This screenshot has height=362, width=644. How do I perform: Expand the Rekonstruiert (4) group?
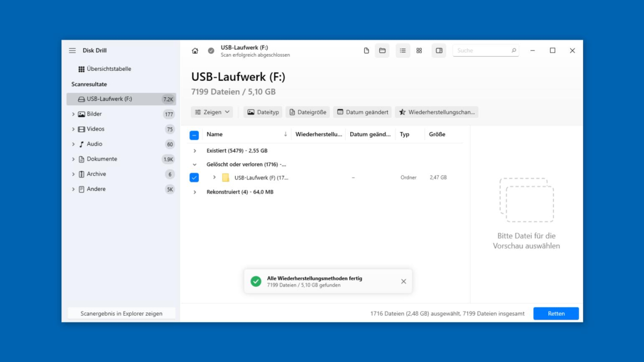(195, 192)
